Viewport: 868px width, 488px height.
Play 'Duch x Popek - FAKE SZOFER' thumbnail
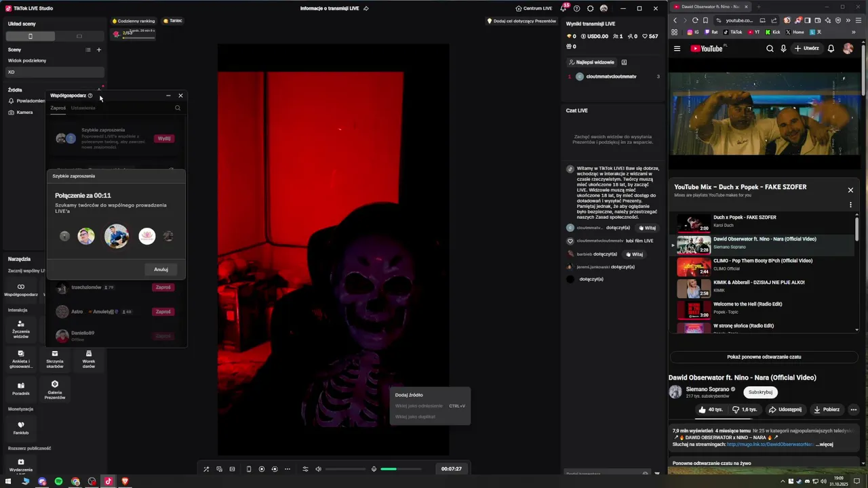click(x=694, y=223)
